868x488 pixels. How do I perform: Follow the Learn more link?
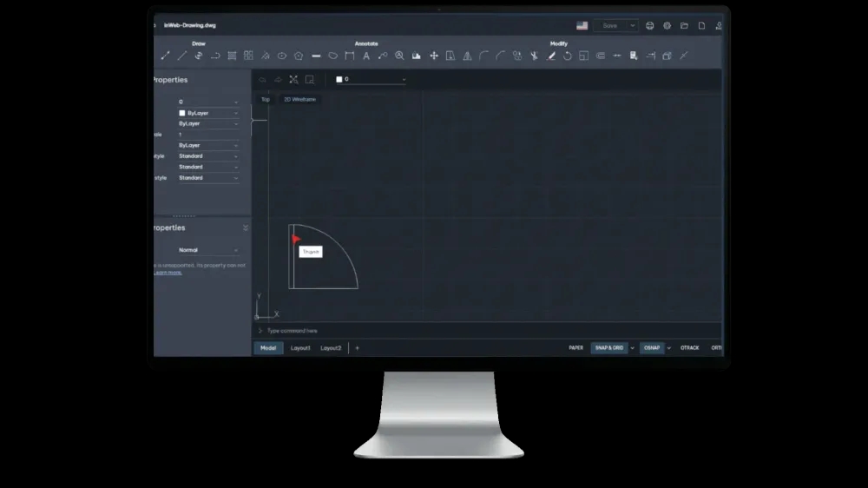[x=168, y=273]
